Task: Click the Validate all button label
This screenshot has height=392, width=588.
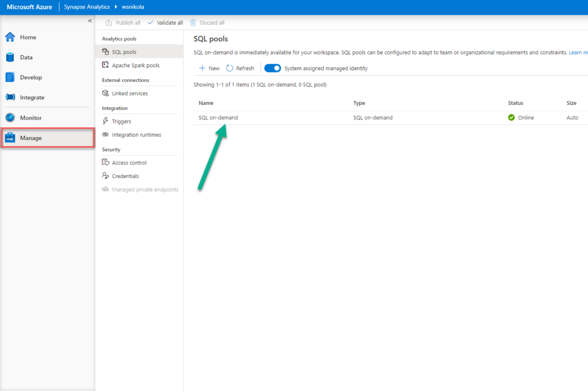Action: pyautogui.click(x=170, y=22)
